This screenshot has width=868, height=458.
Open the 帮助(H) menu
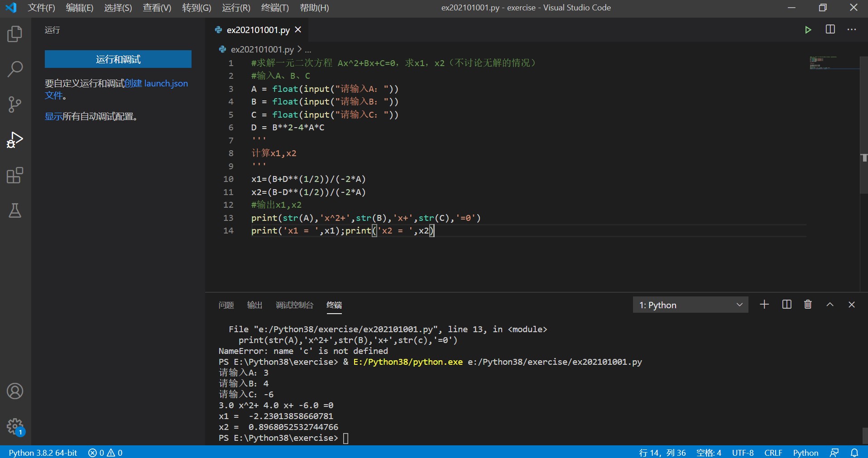(x=314, y=8)
